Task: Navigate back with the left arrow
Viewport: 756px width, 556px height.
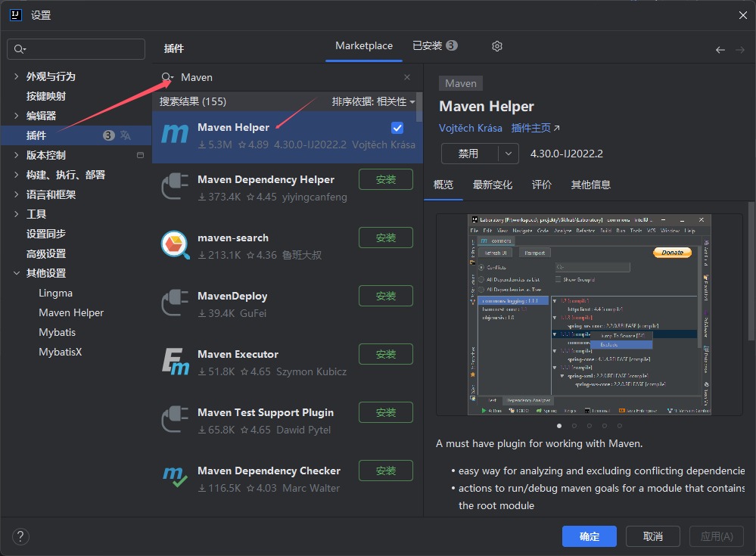Action: [x=720, y=50]
